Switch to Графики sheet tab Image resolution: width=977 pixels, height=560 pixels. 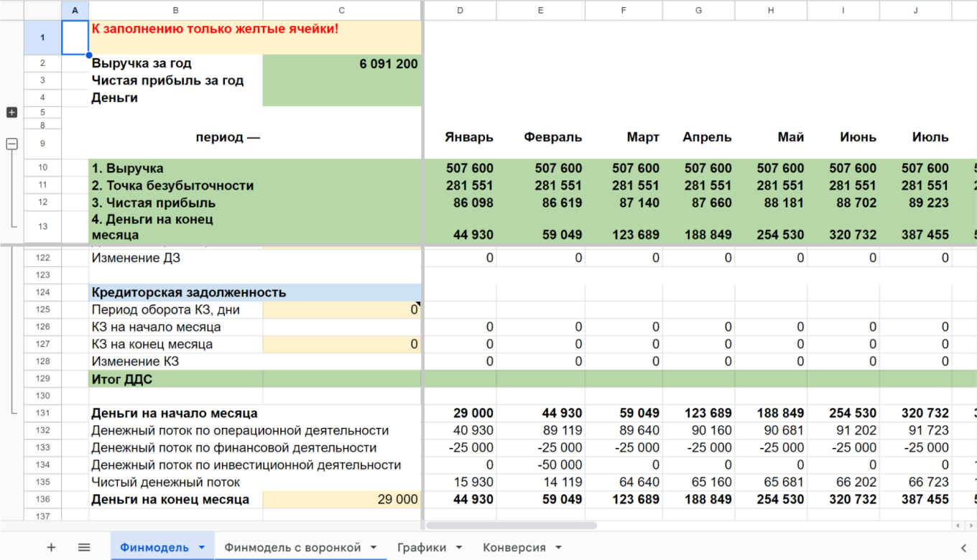[422, 547]
